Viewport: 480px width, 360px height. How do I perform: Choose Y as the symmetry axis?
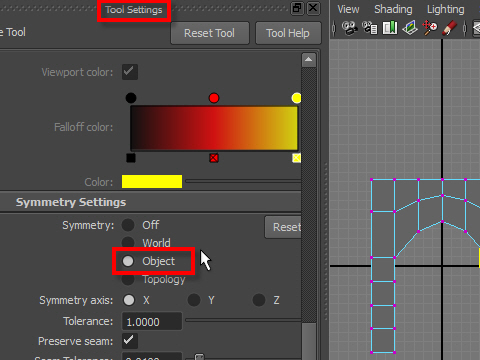194,300
